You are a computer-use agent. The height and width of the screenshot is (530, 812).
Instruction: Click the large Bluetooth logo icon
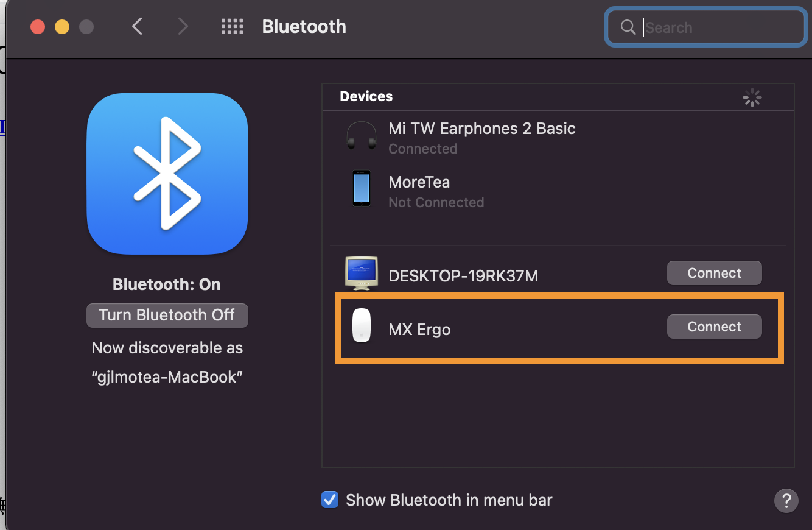coord(167,174)
